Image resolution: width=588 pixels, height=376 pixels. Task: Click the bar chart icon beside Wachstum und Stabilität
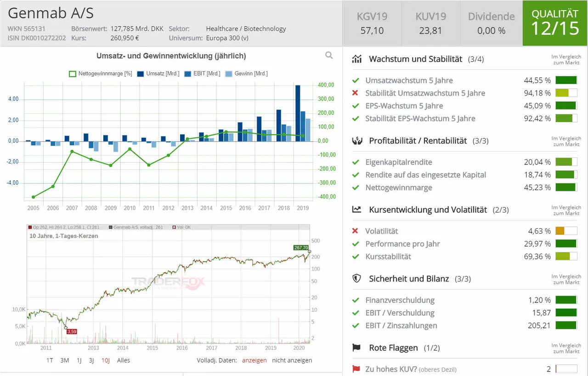click(356, 59)
